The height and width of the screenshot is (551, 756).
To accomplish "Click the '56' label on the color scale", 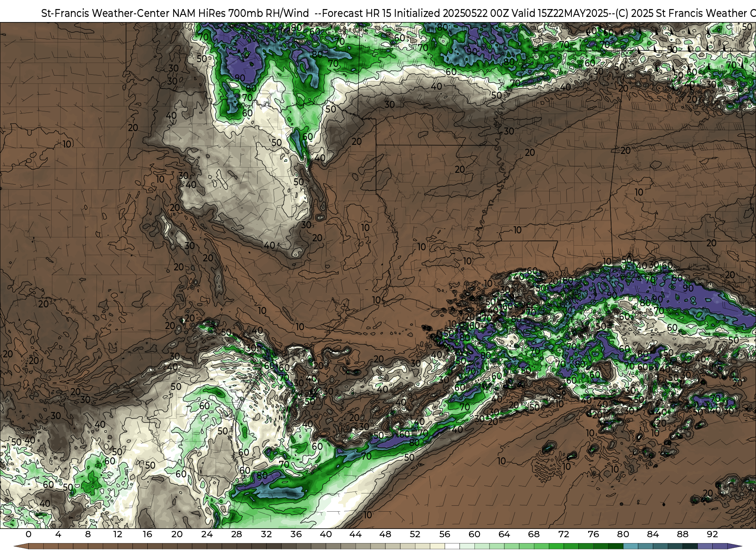I will coord(445,534).
